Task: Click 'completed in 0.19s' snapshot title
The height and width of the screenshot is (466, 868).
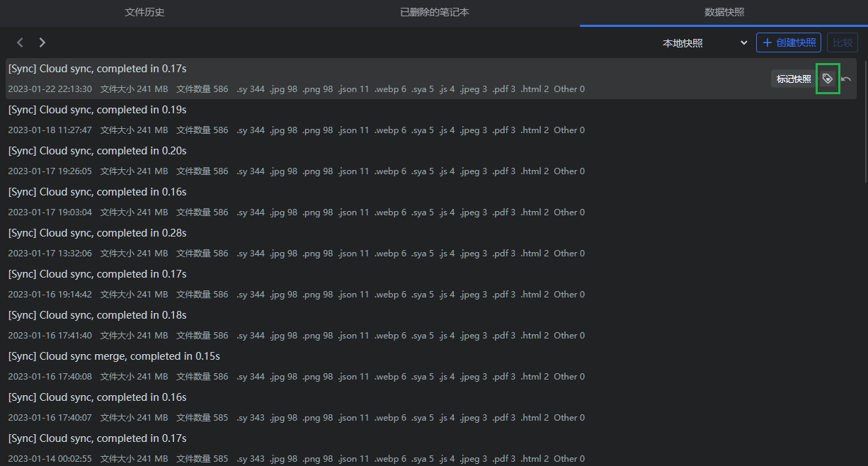Action: (x=97, y=110)
